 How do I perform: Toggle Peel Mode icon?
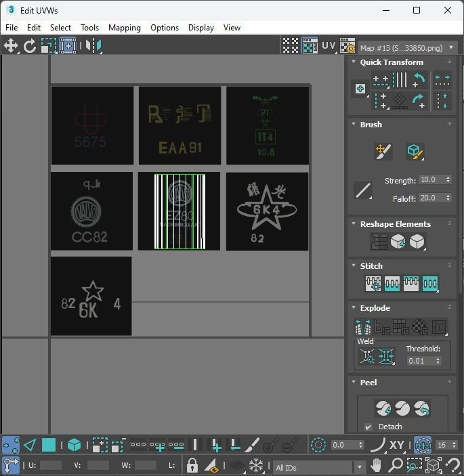pos(402,408)
